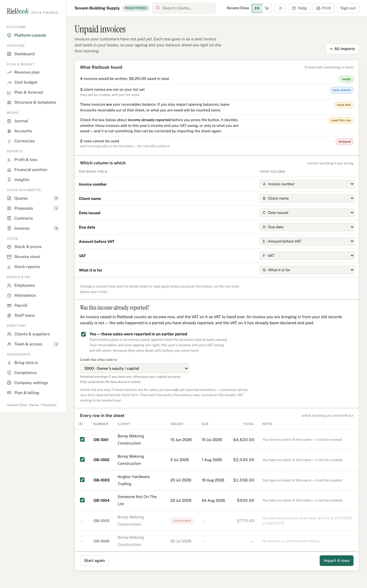Click the 'read this too' badge
Screen dimensions: 367x588
coord(341,120)
